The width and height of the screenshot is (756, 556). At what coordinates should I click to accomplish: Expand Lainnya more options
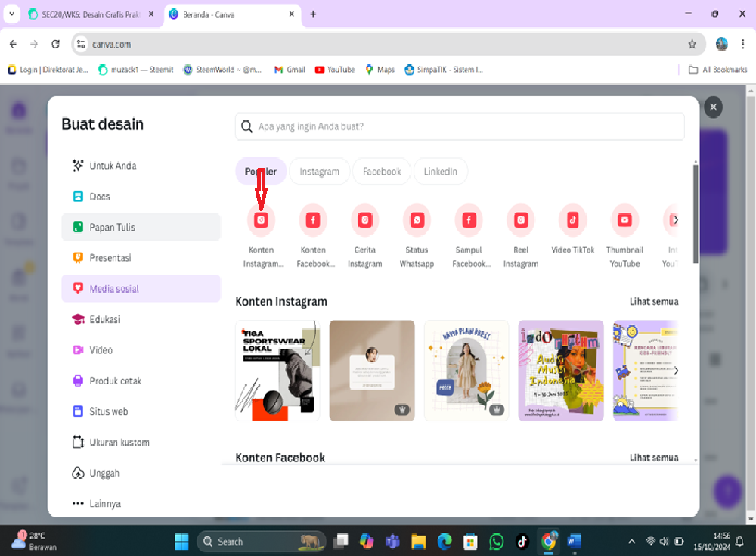(x=141, y=503)
